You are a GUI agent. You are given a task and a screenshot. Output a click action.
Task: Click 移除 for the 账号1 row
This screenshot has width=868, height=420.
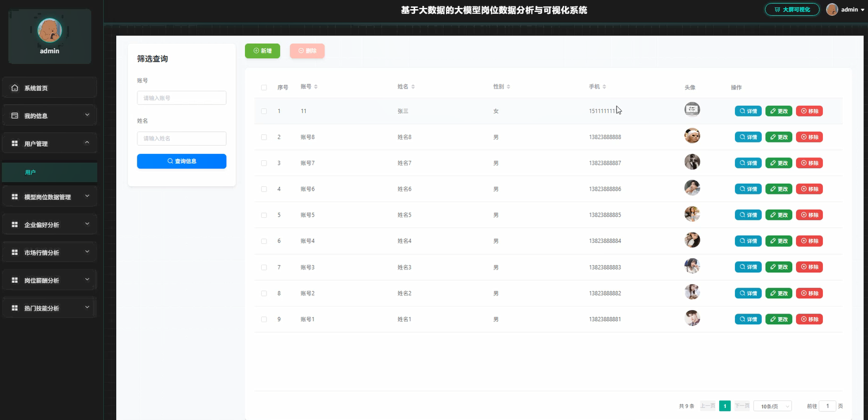tap(809, 319)
